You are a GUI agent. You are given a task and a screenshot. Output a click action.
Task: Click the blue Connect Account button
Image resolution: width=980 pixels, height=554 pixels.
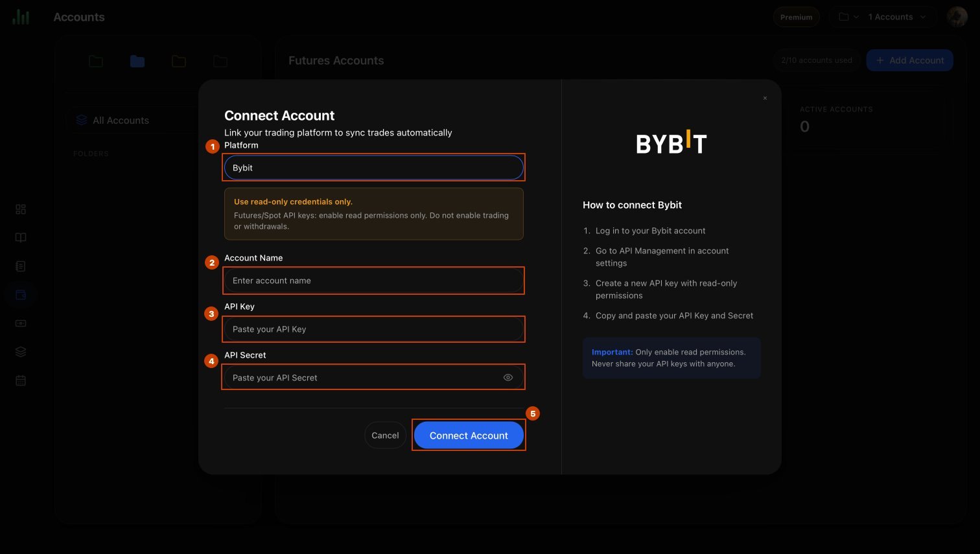click(469, 435)
